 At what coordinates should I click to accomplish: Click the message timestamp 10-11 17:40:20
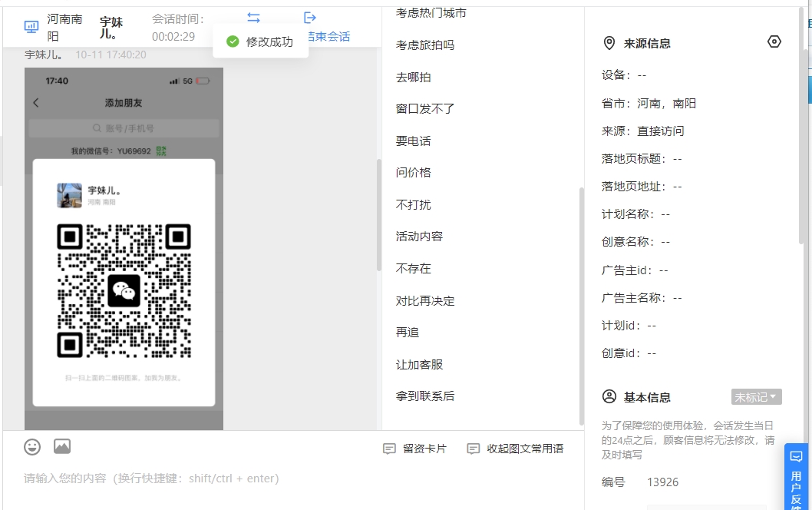point(111,55)
